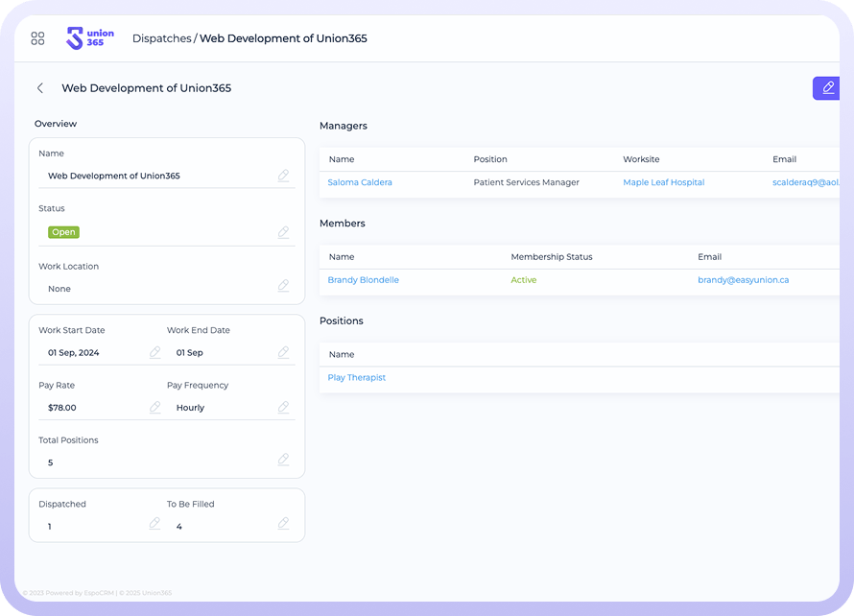Open the apps grid menu icon
This screenshot has height=616, width=854.
(37, 38)
